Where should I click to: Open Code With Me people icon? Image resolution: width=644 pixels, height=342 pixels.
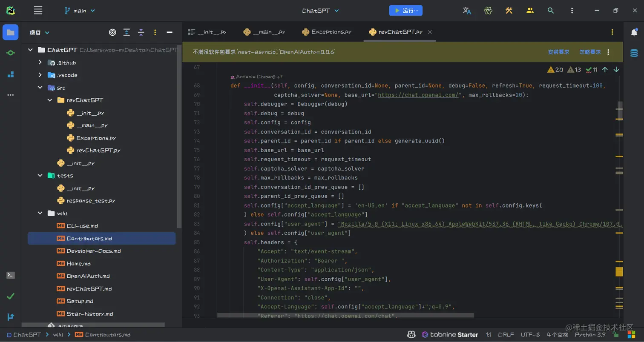(530, 11)
